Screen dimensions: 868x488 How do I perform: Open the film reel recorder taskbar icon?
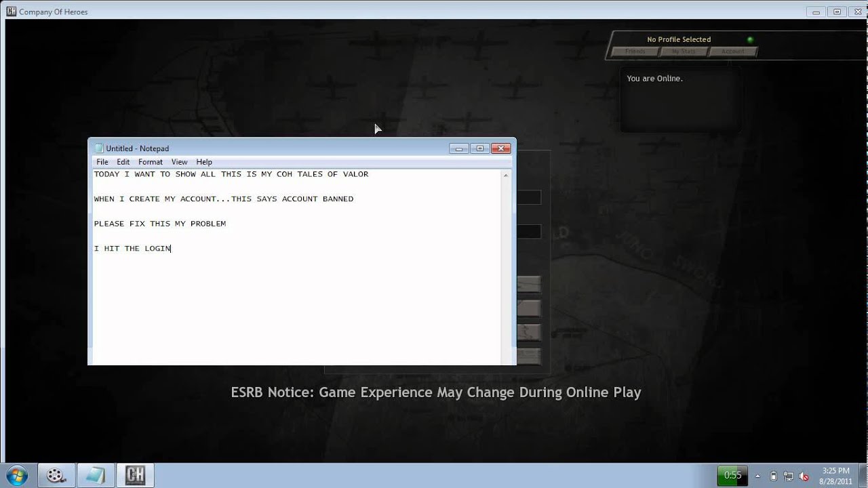tap(56, 475)
